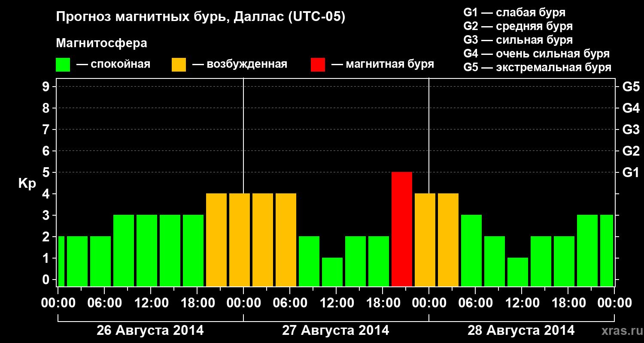The width and height of the screenshot is (644, 343).
Task: Click the '12:00' label under 27 August
Action: 336,303
